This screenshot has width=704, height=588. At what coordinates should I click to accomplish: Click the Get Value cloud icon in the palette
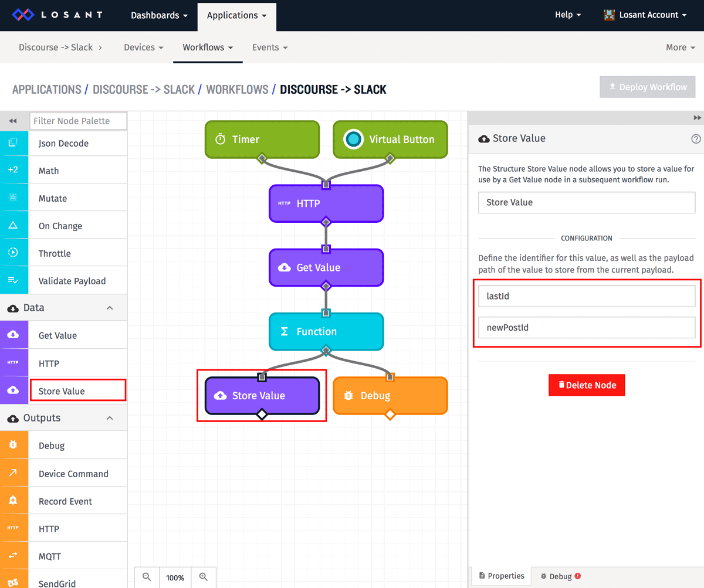(x=13, y=335)
